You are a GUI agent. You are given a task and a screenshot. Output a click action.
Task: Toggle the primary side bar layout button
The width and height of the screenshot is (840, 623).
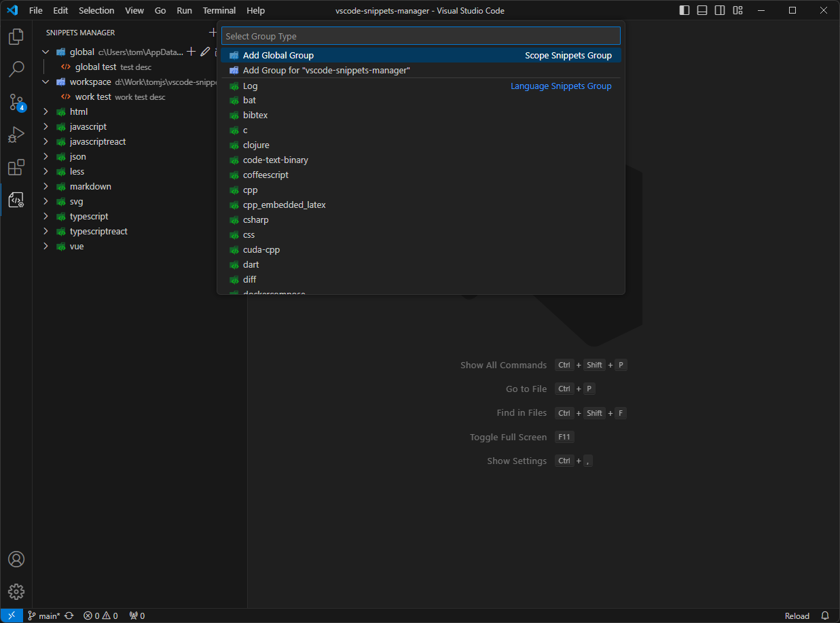[x=684, y=10]
